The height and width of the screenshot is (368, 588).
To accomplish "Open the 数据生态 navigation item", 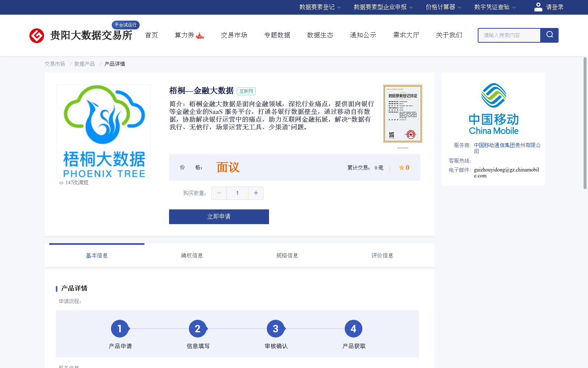I will (320, 35).
